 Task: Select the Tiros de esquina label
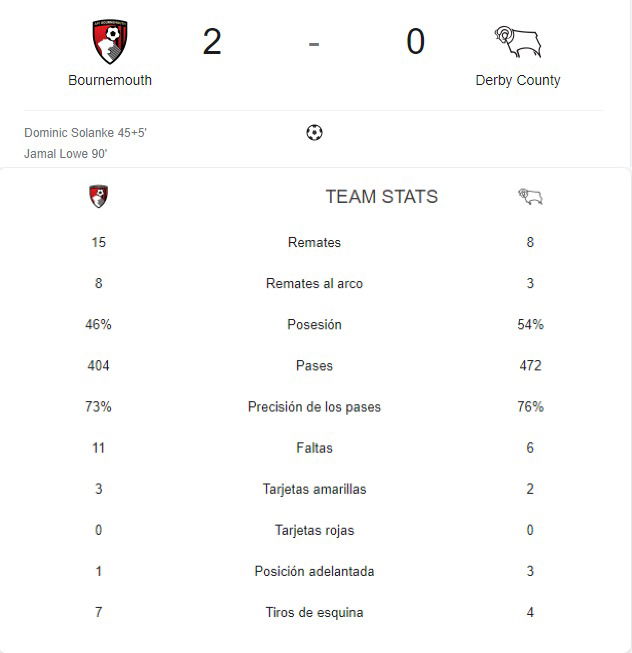314,613
